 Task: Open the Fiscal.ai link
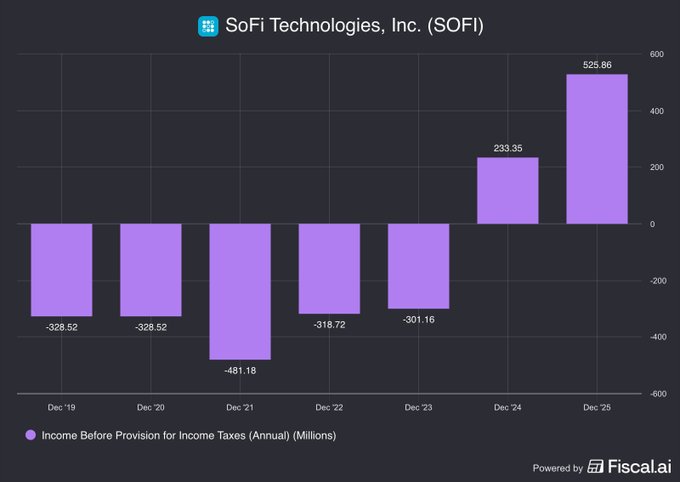tap(637, 466)
